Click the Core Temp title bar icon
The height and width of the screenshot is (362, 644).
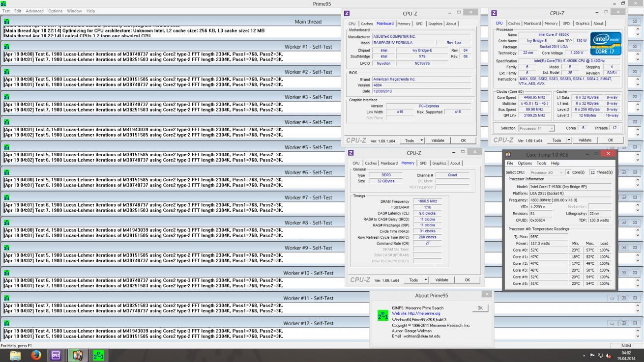508,154
